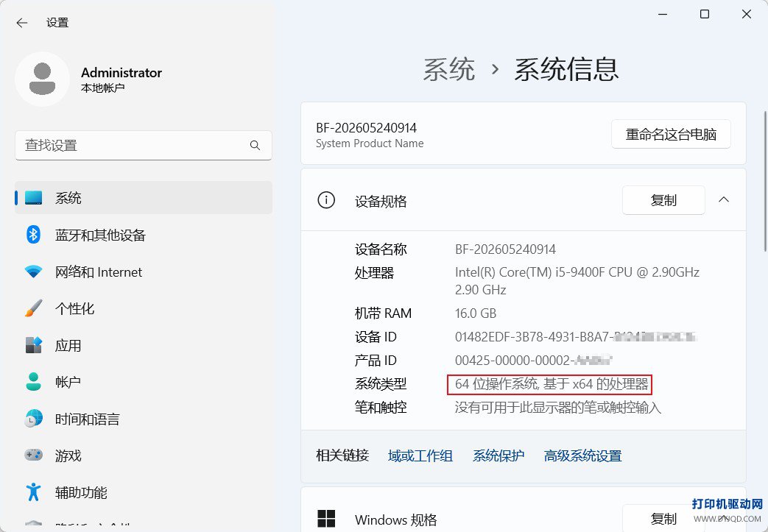Screen dimensions: 768x532
Task: Open 个性化 settings
Action: [144, 308]
